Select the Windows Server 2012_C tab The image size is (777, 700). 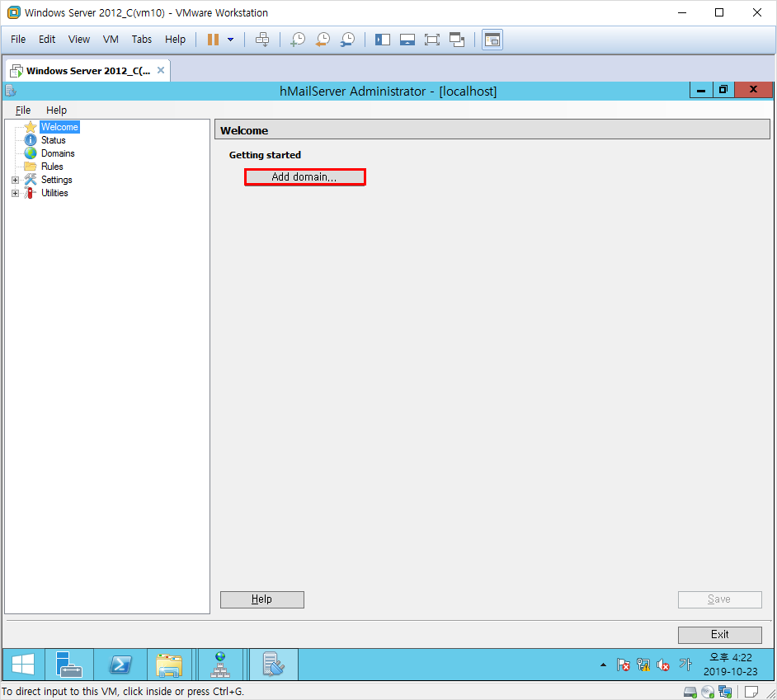coord(88,71)
